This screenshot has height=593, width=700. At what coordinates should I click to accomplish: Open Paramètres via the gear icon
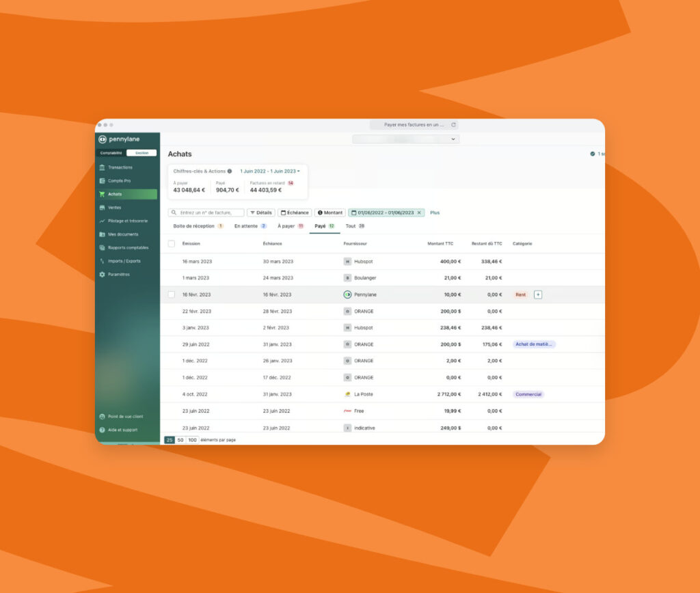[x=102, y=275]
